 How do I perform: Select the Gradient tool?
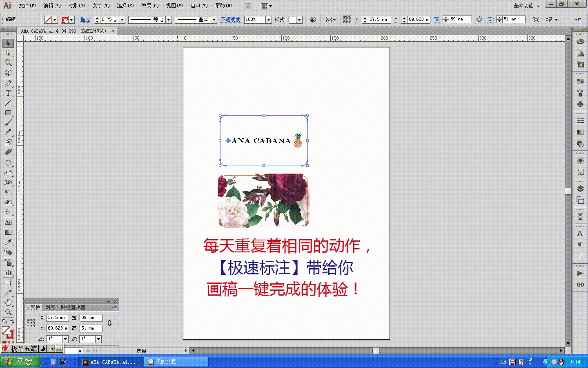point(8,232)
